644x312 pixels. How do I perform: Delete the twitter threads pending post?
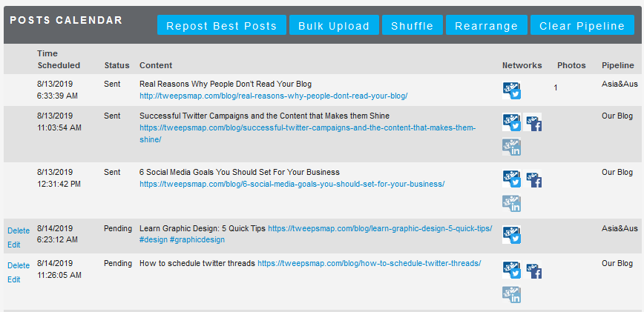pos(19,265)
